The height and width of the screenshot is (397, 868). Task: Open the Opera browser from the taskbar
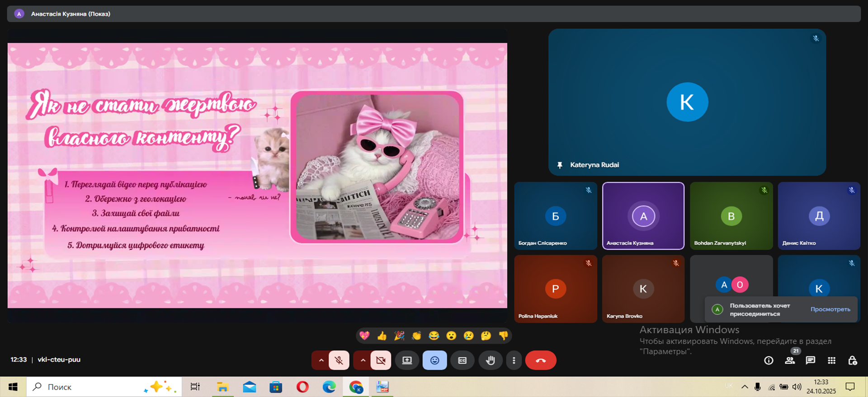pyautogui.click(x=302, y=387)
